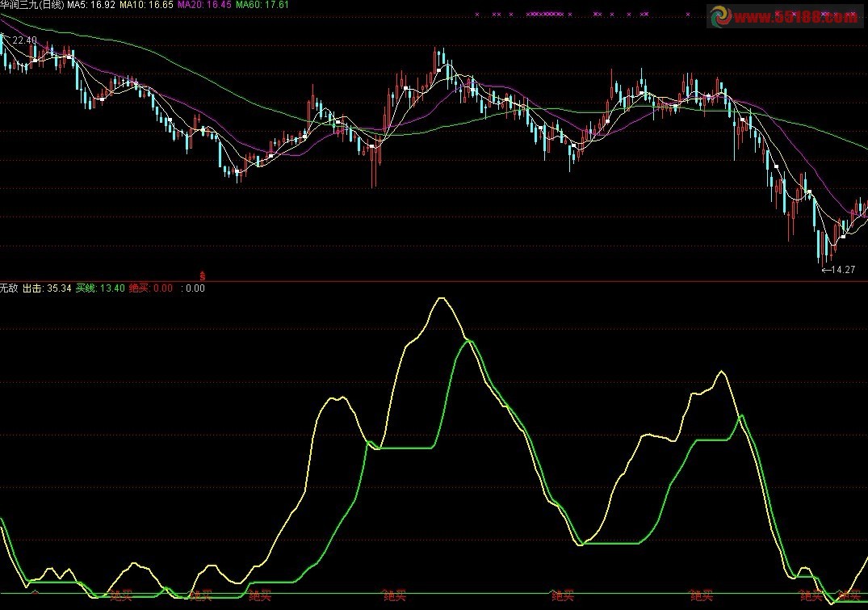Select the MA10: 16.65 legend label
The width and height of the screenshot is (868, 610).
(x=146, y=5)
